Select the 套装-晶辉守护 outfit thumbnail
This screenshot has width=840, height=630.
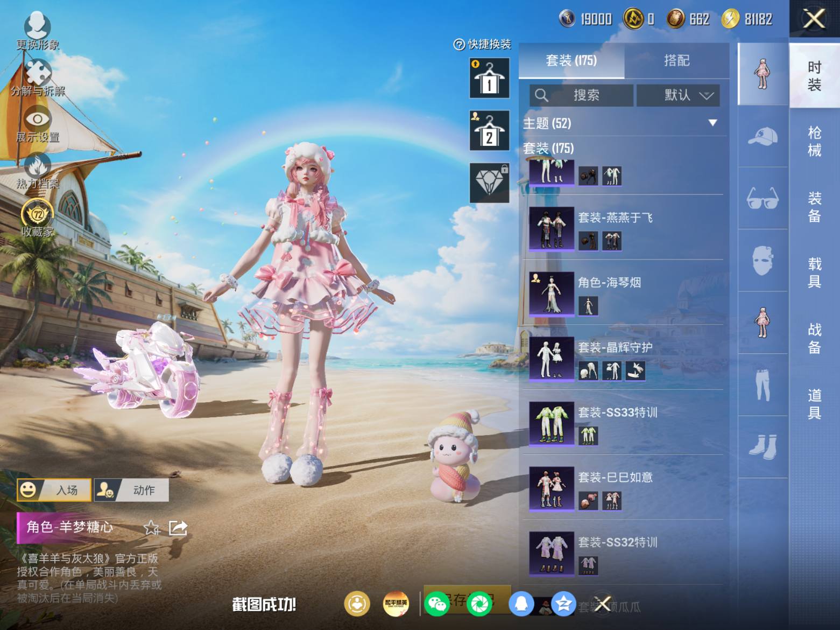pos(552,359)
